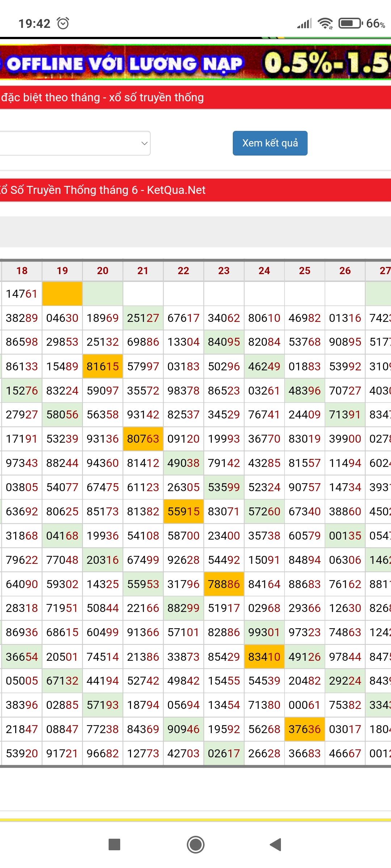Select day 18 column header
This screenshot has height=868, width=391.
pos(22,271)
